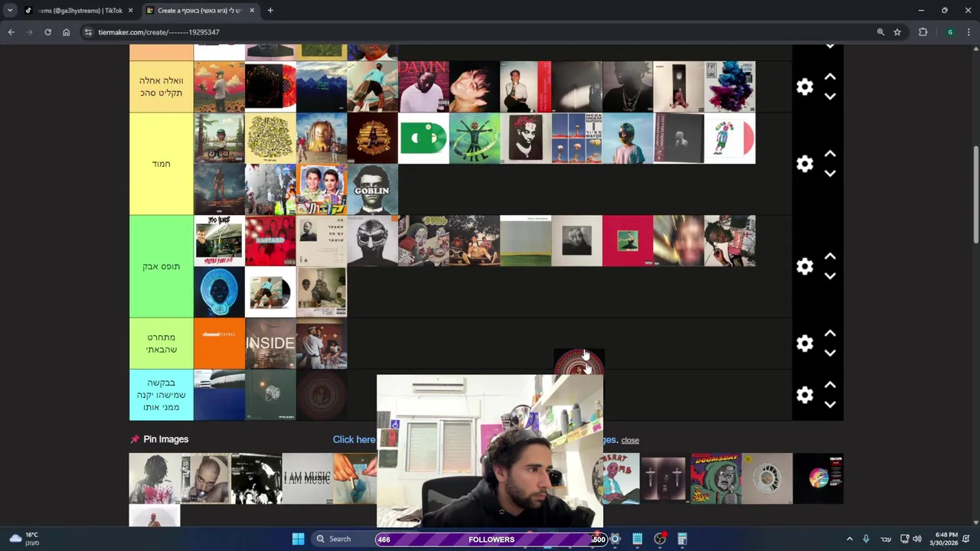Select the green pill-logo album cover

pos(423,139)
